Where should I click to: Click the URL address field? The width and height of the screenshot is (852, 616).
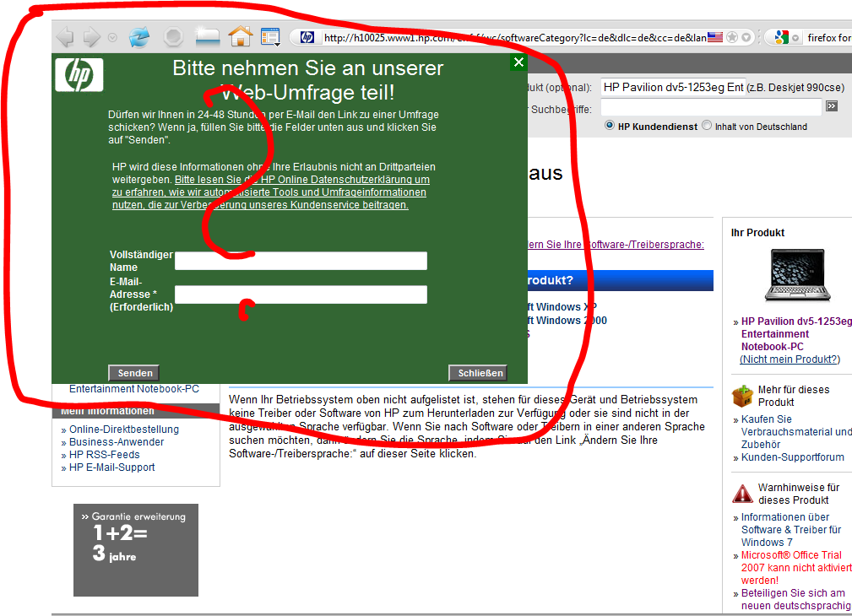pos(514,37)
